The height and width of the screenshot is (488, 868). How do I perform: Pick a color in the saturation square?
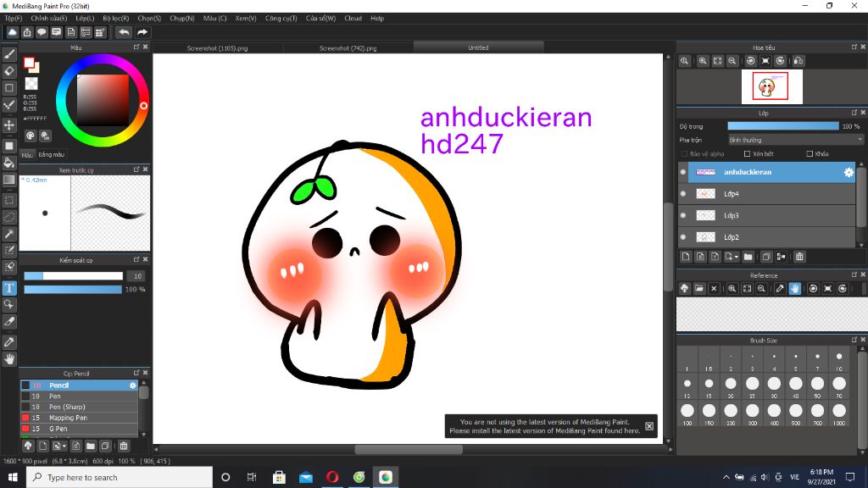pos(103,100)
